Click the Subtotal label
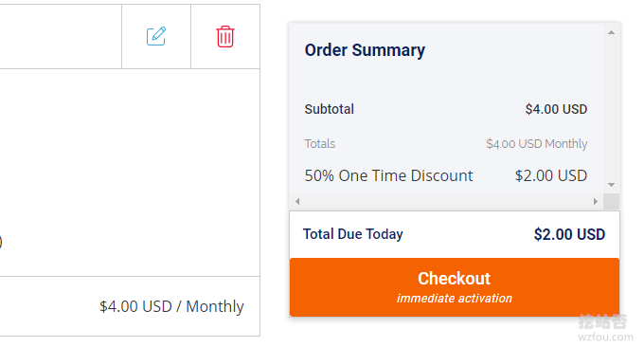Image resolution: width=644 pixels, height=347 pixels. tap(329, 109)
